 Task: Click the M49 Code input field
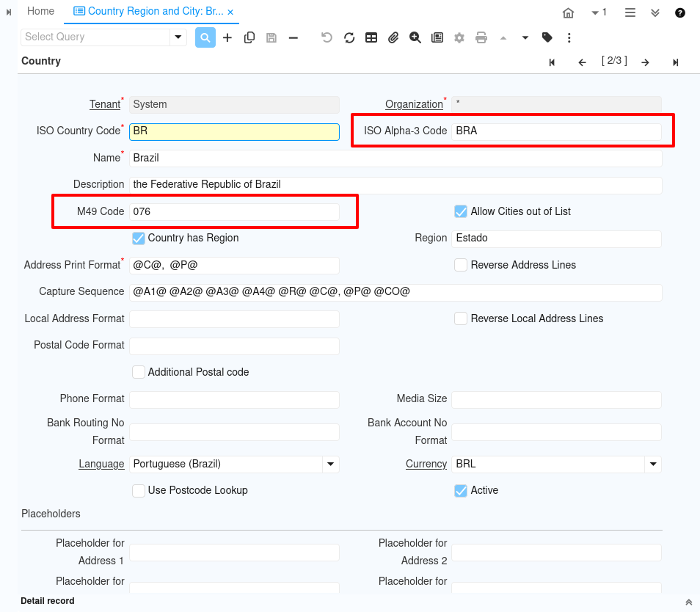point(234,211)
